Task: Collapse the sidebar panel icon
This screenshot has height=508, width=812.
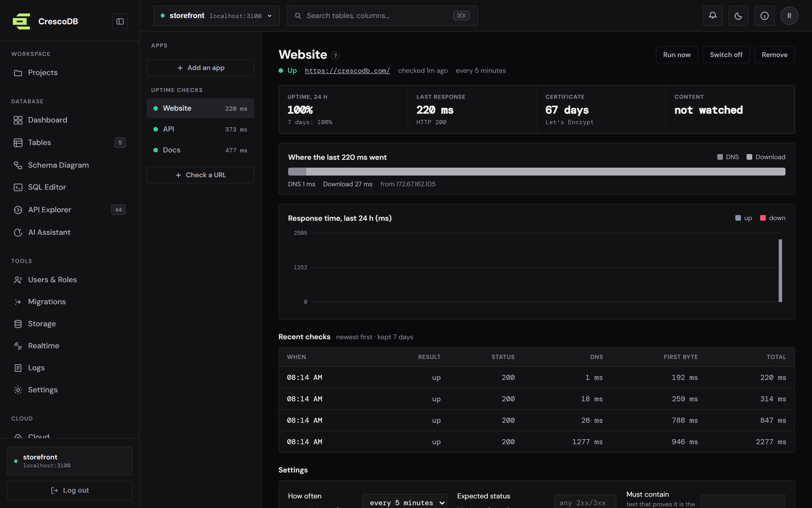Action: pyautogui.click(x=120, y=21)
